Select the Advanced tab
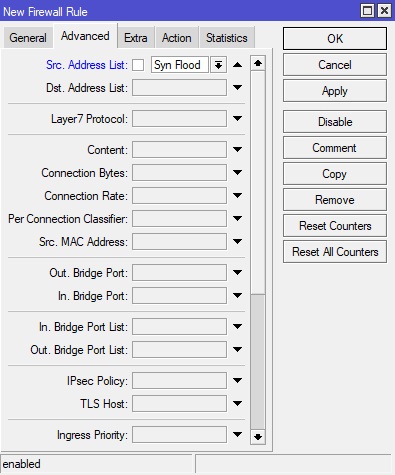 (85, 36)
